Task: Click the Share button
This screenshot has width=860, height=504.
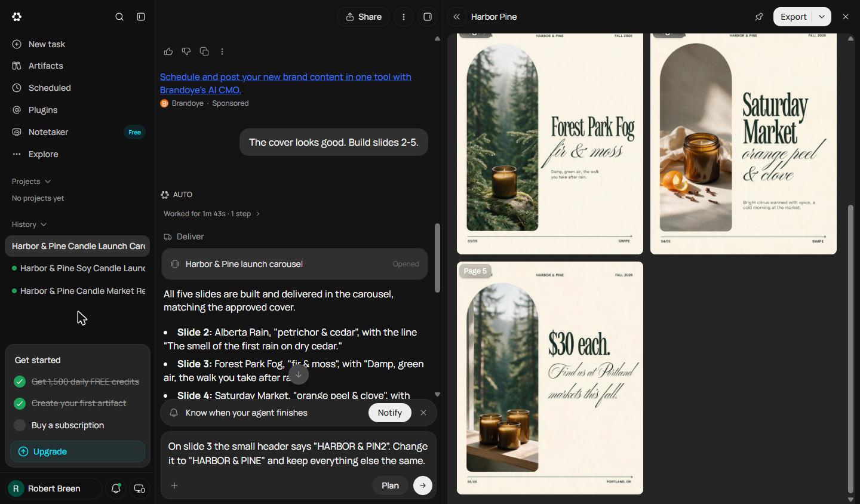Action: [x=363, y=17]
